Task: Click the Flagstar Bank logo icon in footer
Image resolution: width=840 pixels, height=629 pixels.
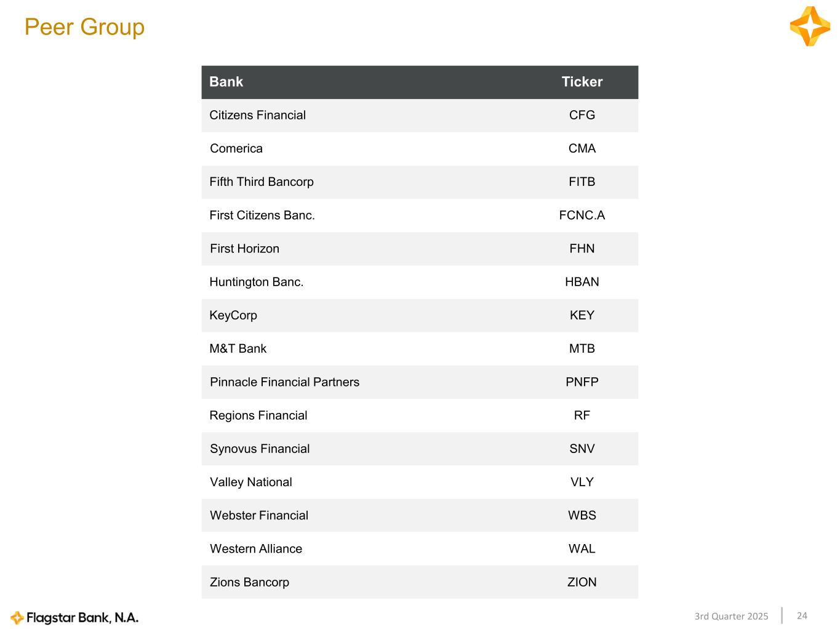Action: click(17, 617)
